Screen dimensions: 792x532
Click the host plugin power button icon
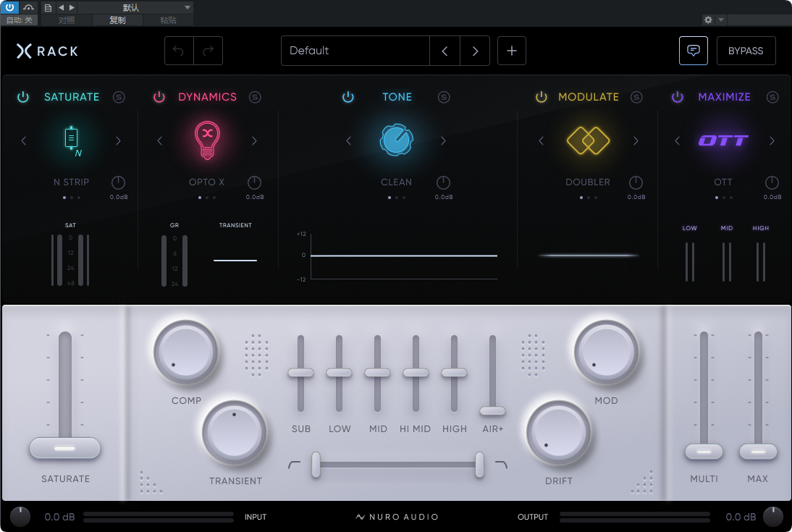pos(9,7)
